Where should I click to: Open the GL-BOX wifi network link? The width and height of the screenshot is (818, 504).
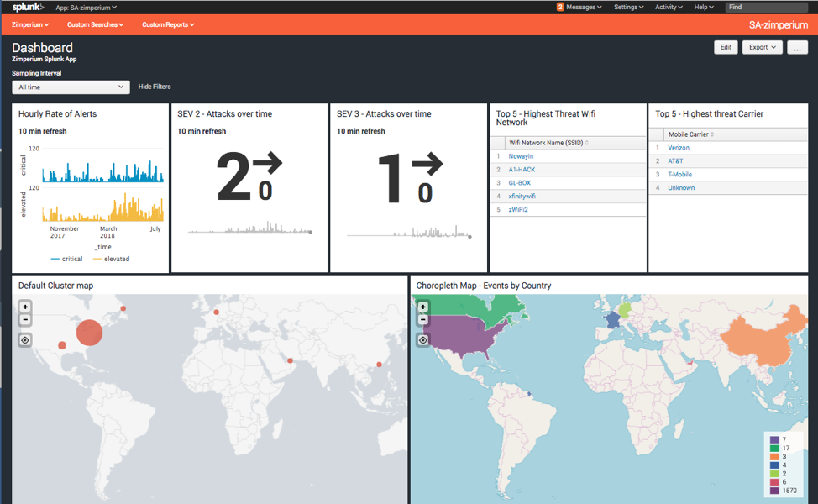[520, 183]
